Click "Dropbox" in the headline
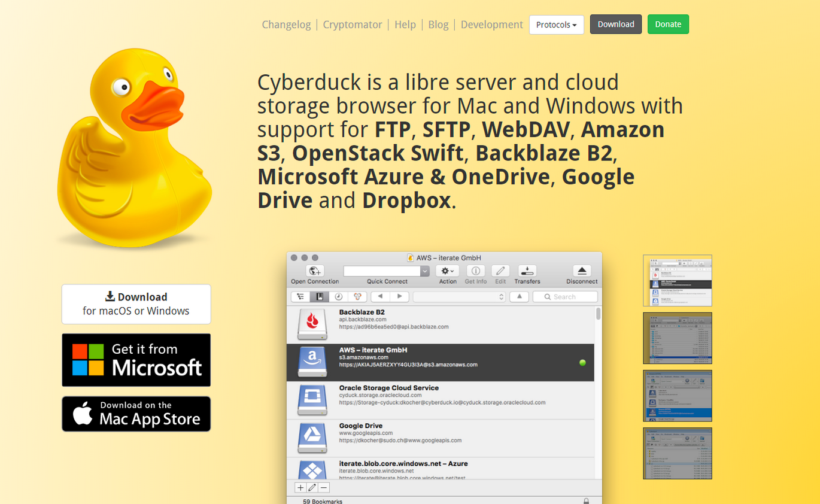Image resolution: width=820 pixels, height=504 pixels. 406,201
